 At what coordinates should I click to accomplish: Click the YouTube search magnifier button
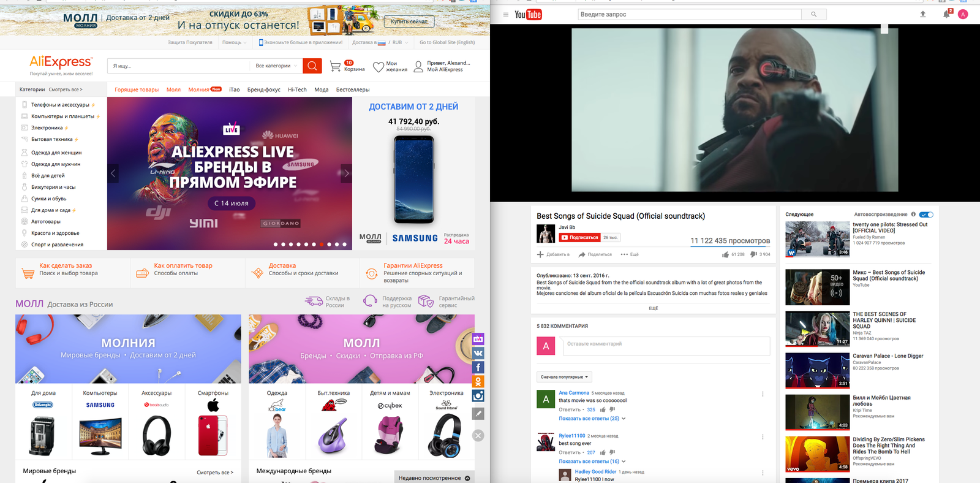813,14
